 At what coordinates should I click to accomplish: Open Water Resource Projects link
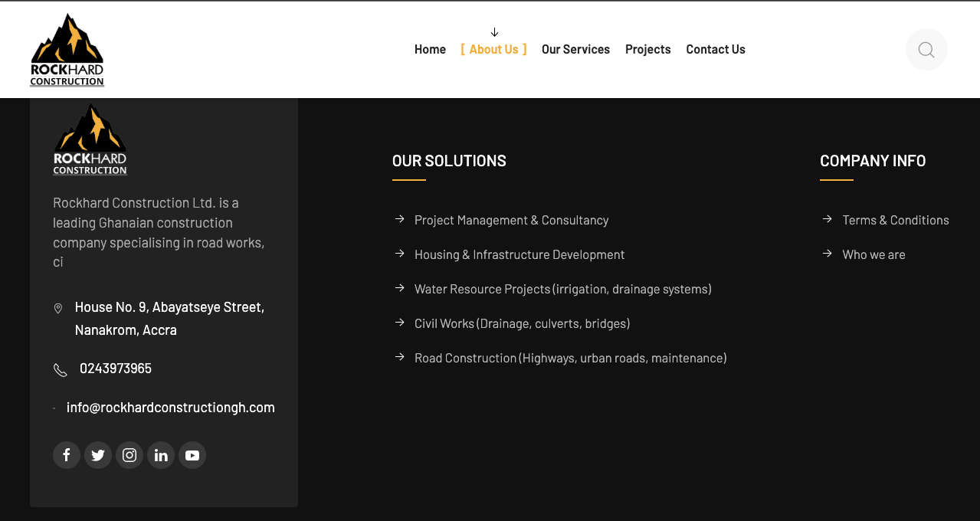pos(563,289)
